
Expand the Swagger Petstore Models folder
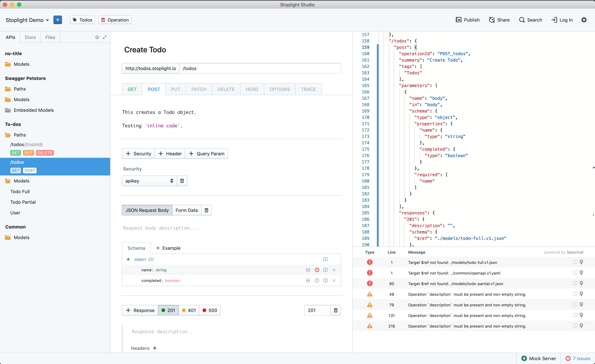pyautogui.click(x=17, y=100)
